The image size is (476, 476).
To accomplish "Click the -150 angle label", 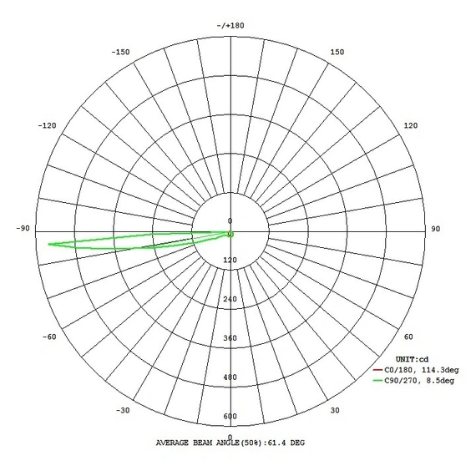I will point(120,52).
